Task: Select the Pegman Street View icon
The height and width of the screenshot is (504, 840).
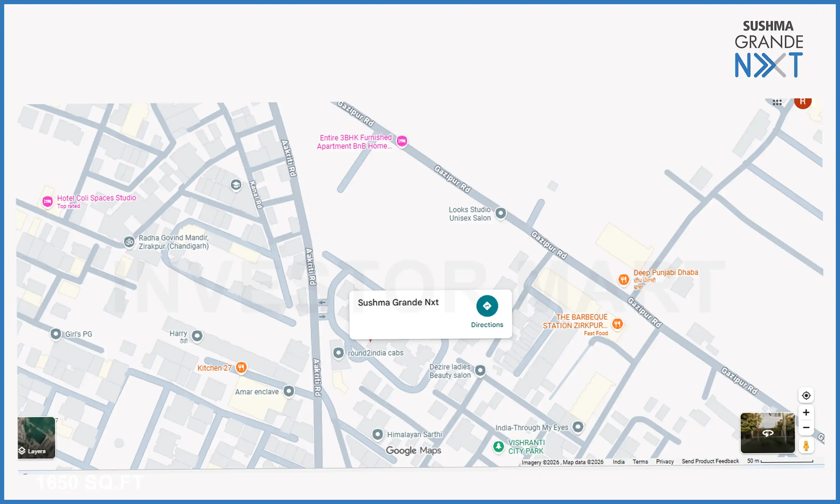Action: coord(806,445)
